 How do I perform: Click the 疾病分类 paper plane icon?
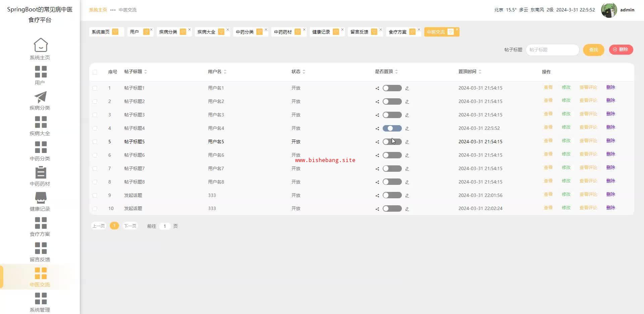(x=41, y=97)
